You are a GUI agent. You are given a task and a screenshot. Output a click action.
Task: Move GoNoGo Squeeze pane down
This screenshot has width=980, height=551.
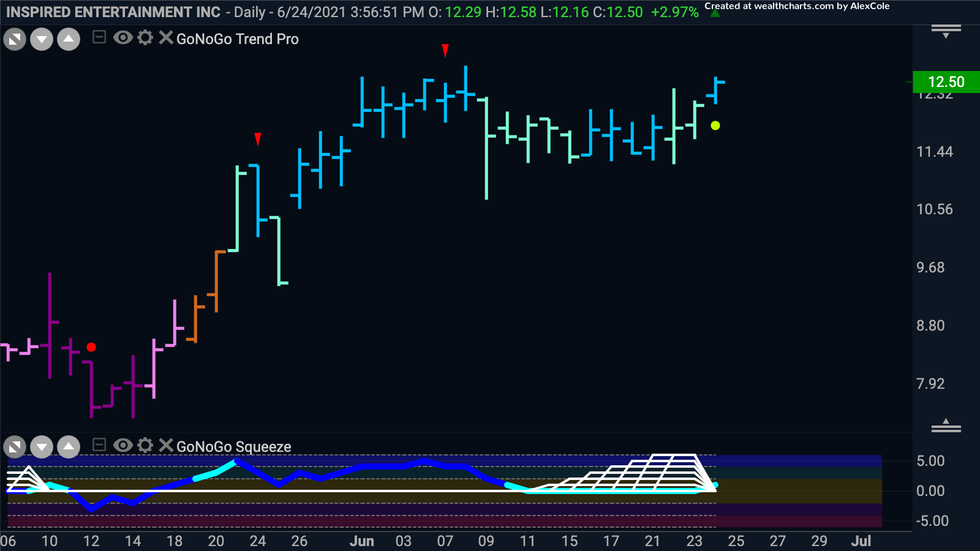tap(42, 447)
